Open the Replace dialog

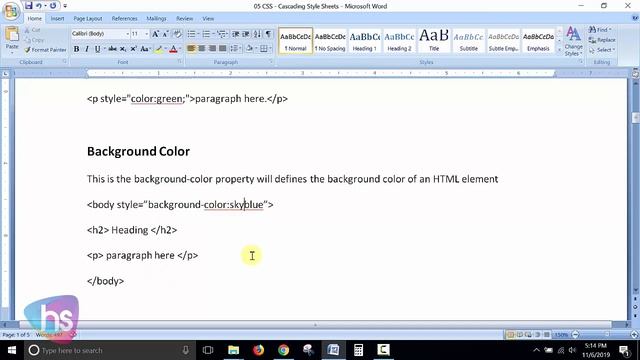pyautogui.click(x=602, y=40)
